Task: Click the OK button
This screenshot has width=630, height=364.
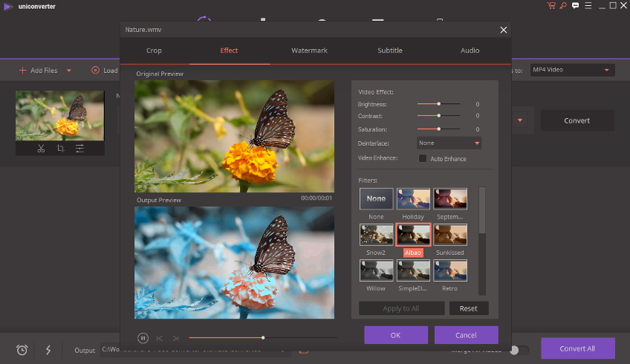Action: pyautogui.click(x=396, y=335)
